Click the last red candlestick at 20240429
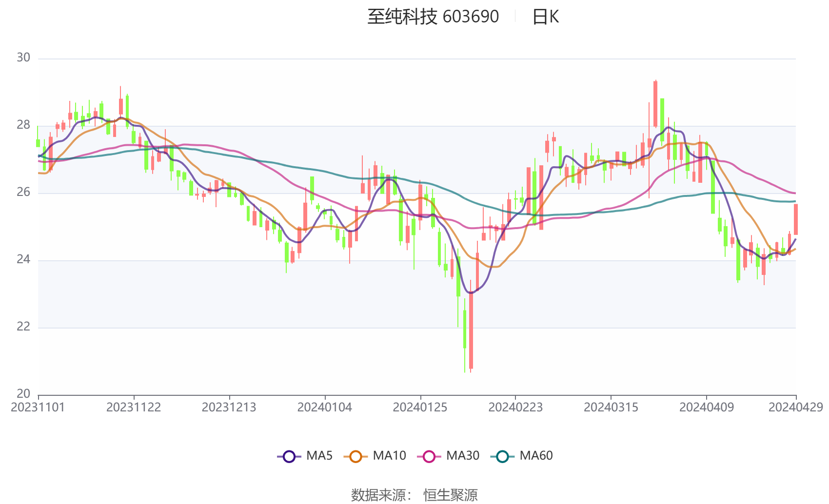Image resolution: width=829 pixels, height=504 pixels. coord(796,219)
